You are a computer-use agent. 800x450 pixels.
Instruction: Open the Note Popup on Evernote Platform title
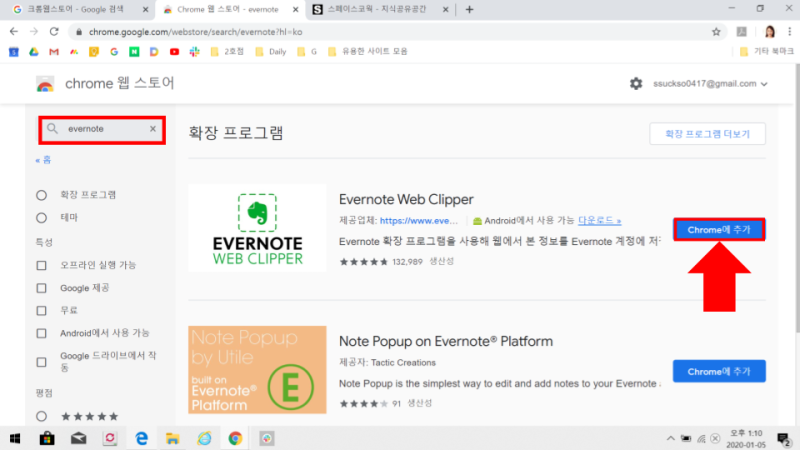pos(445,341)
